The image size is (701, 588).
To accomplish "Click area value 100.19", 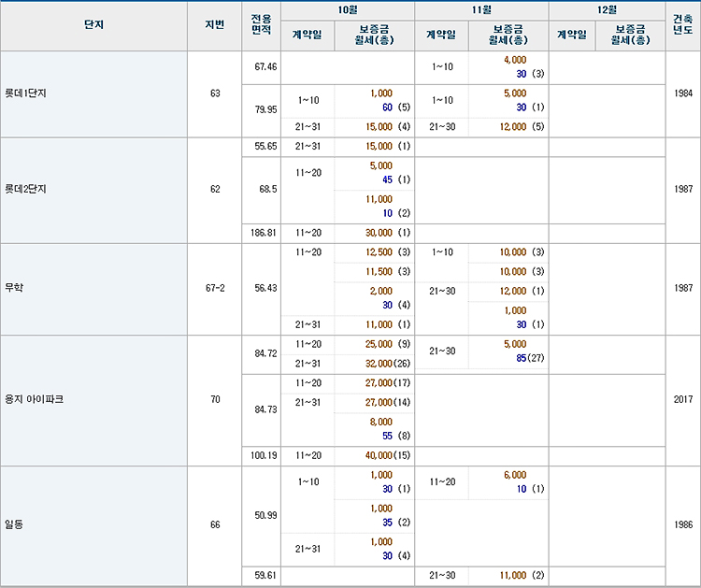I will [x=264, y=455].
